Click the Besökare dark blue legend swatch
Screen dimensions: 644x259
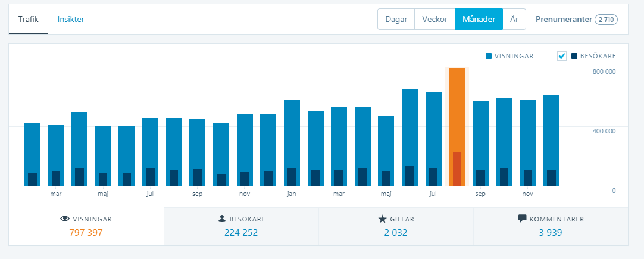coord(574,56)
